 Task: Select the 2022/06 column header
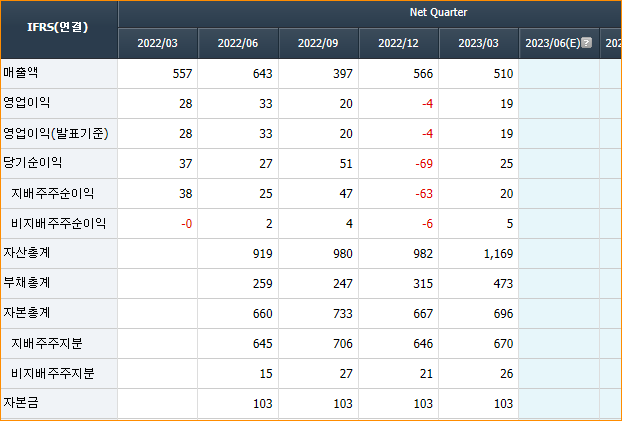tap(238, 43)
